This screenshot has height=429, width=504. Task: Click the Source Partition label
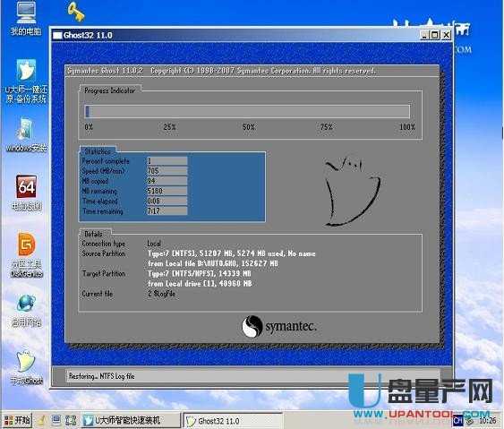[104, 253]
